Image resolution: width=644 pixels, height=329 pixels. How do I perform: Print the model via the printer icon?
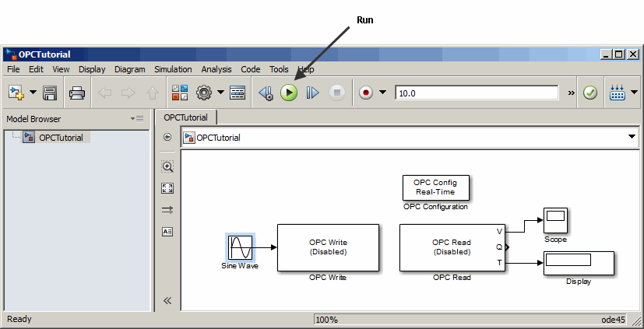(77, 93)
